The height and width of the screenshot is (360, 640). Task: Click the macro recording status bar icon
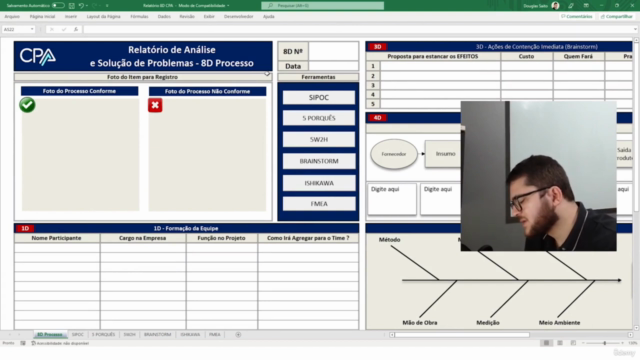23,343
